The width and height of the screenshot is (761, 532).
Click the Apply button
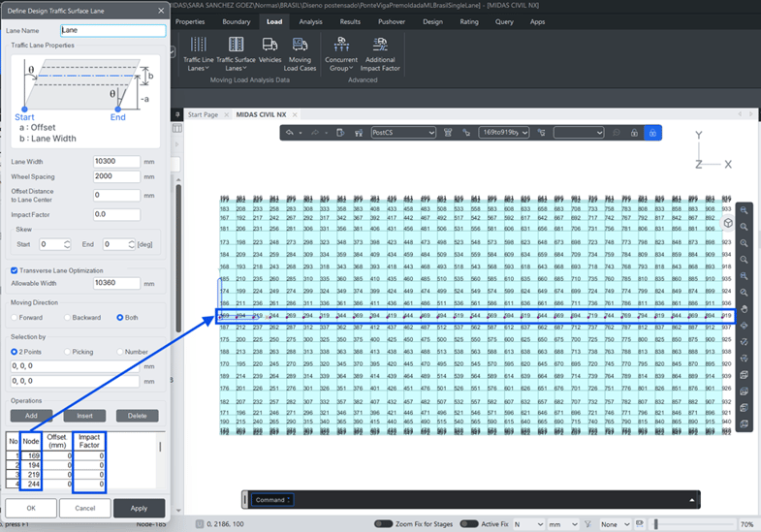tap(139, 508)
